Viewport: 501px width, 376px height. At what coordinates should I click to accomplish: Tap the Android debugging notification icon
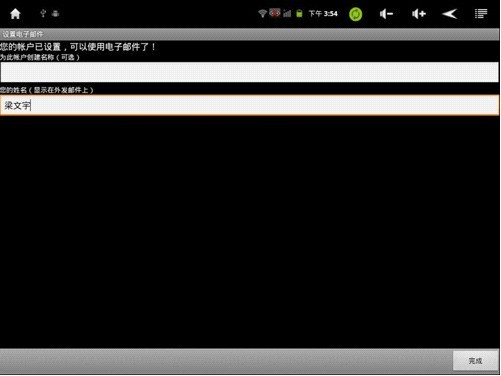tap(56, 13)
